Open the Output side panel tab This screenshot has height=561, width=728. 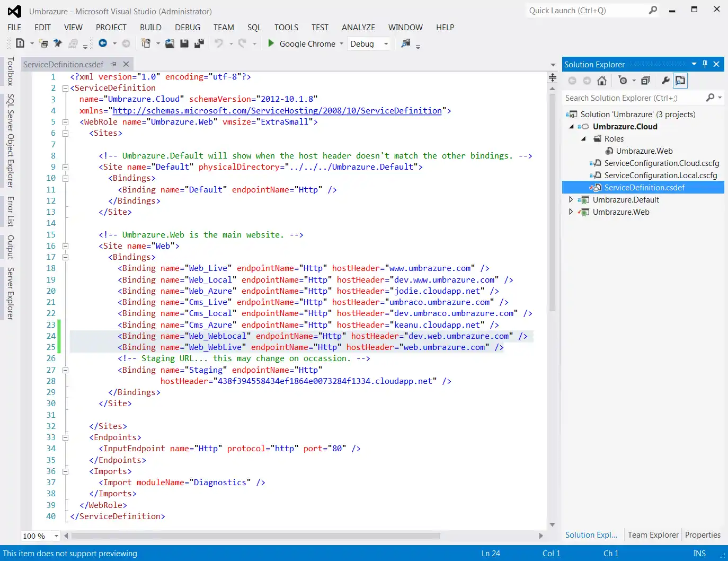tap(10, 247)
